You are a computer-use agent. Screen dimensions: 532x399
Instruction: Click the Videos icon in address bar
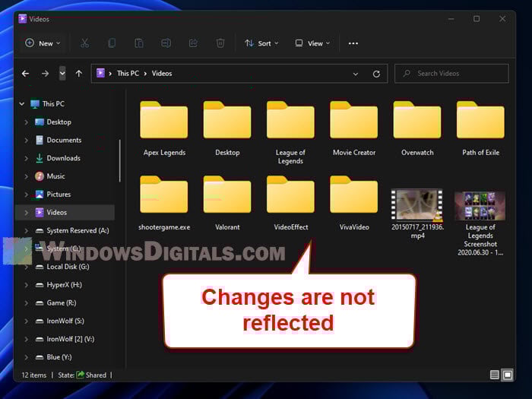point(100,73)
